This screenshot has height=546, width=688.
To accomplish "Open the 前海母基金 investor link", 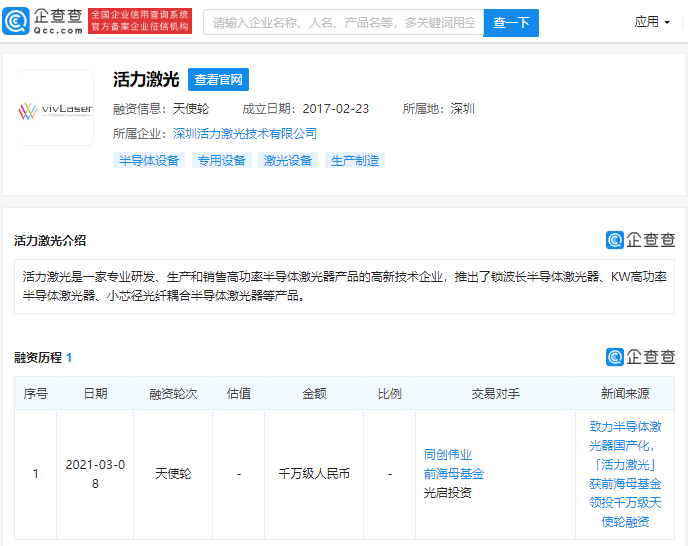I will click(x=454, y=474).
